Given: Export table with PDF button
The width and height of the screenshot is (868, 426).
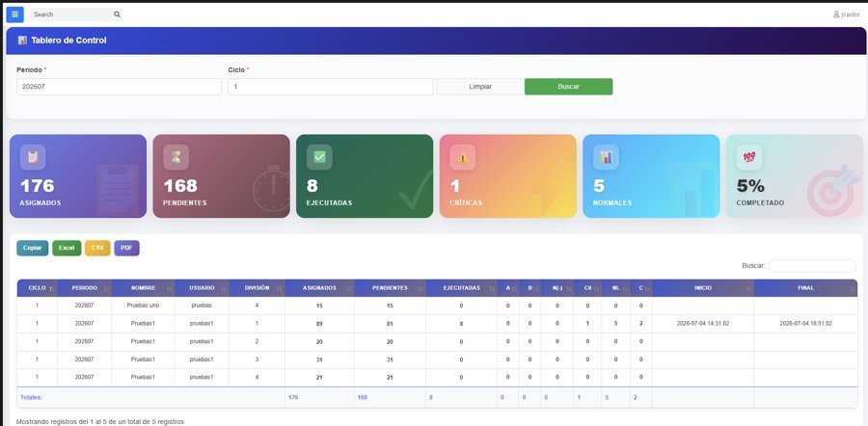Looking at the screenshot, I should [126, 248].
